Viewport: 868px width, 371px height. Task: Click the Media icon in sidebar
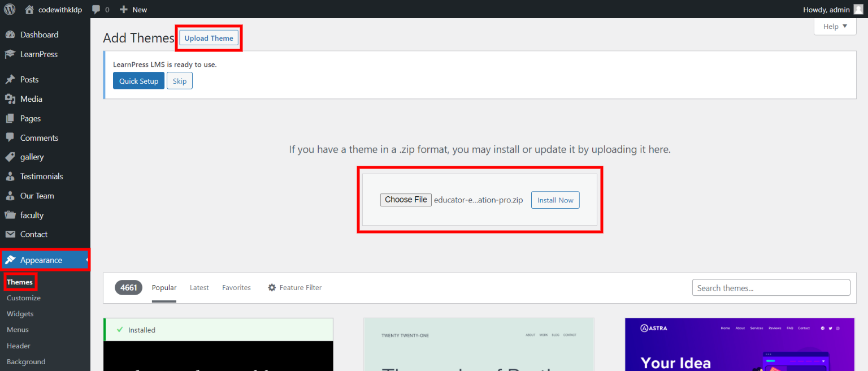tap(10, 99)
